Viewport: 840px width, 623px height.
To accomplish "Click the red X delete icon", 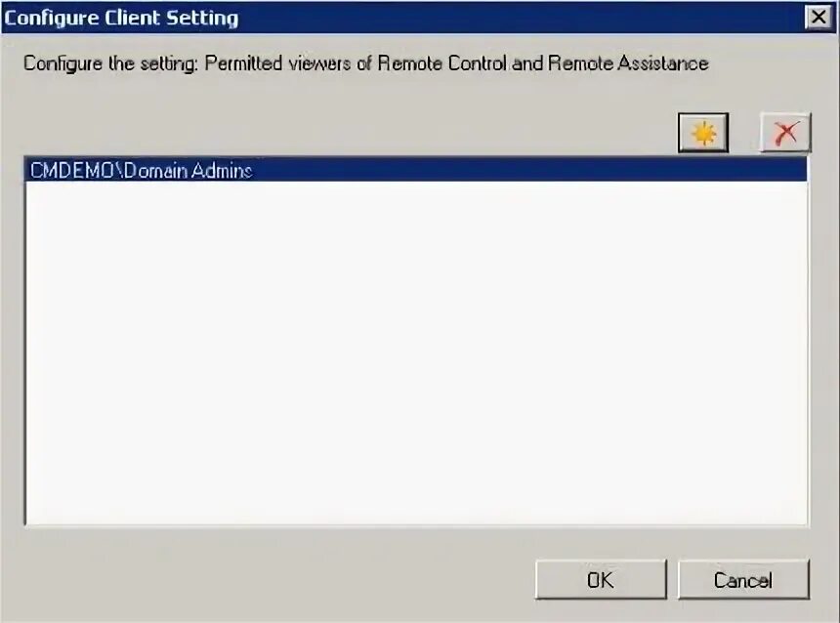I will click(785, 132).
